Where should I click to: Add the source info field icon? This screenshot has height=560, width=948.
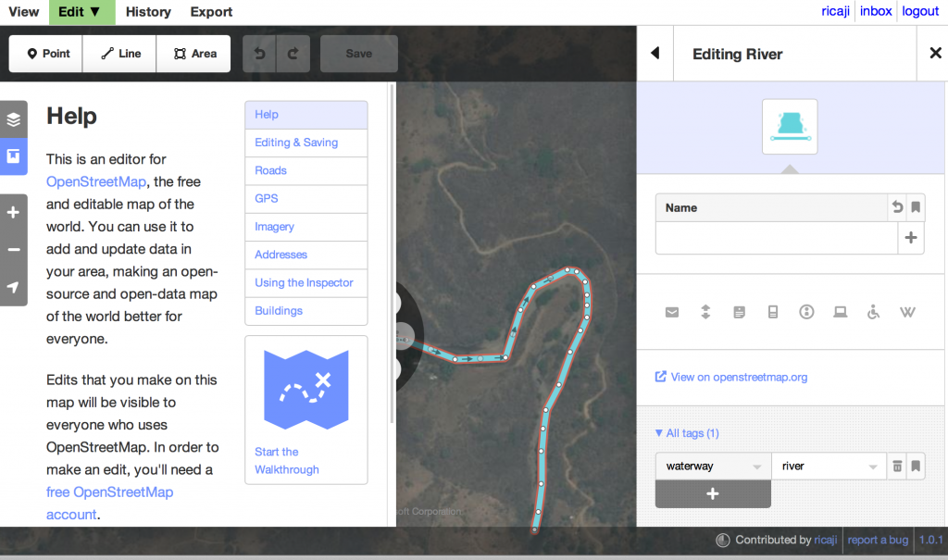(806, 312)
